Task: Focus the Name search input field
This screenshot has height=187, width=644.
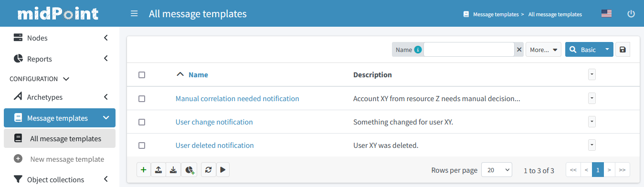Action: point(469,50)
